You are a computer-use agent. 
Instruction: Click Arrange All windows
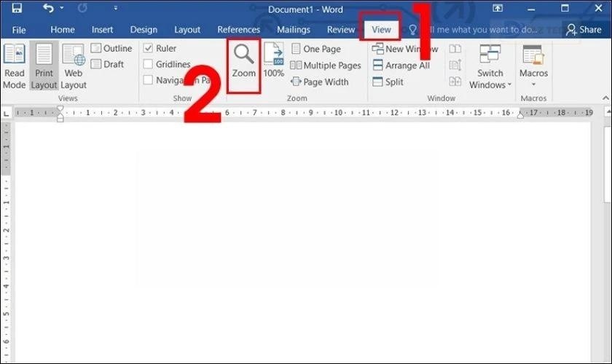(x=401, y=65)
